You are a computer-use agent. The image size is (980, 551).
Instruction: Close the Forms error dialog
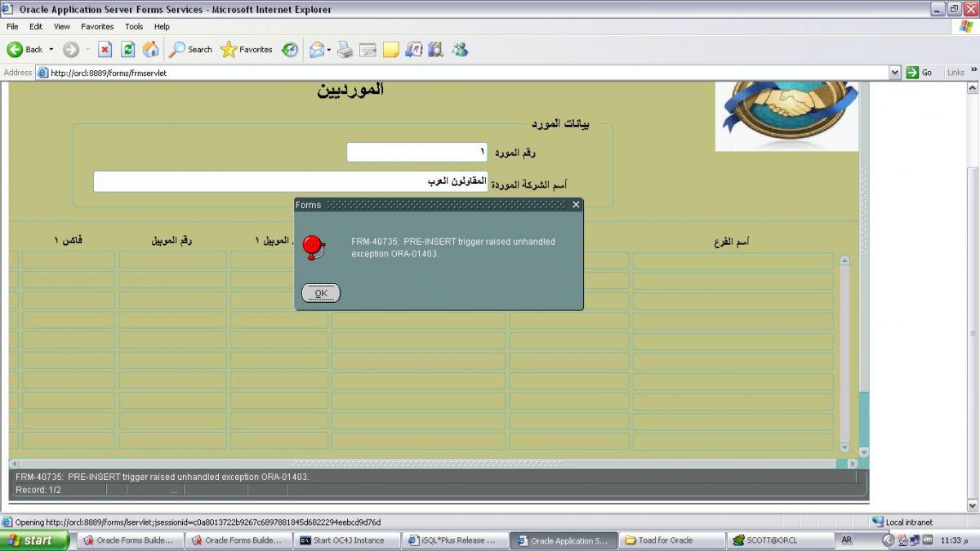[576, 205]
